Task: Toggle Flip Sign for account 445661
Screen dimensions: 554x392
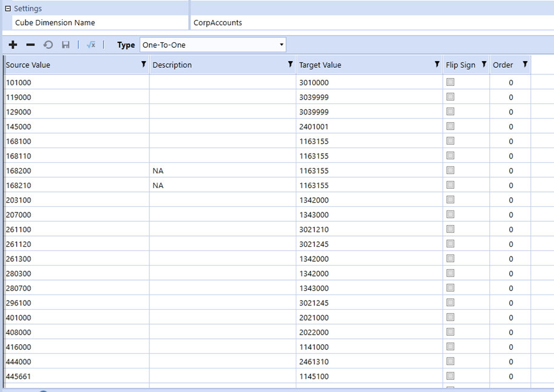Action: point(449,376)
